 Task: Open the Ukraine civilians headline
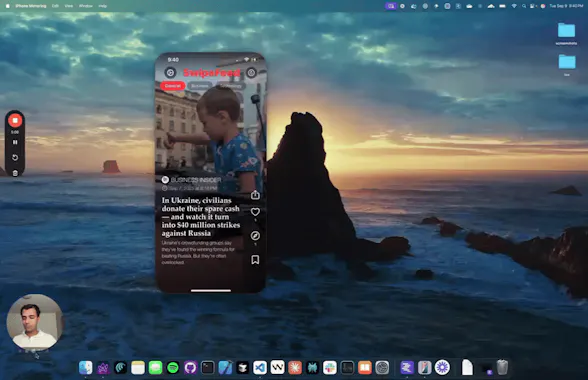pos(201,217)
